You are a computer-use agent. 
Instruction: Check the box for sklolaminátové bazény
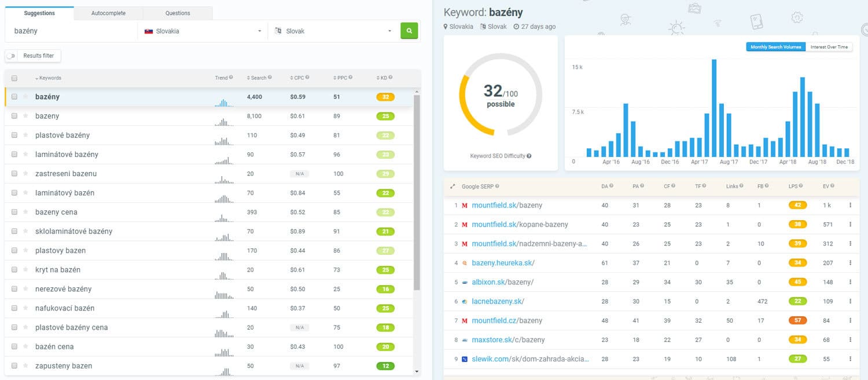coord(14,231)
